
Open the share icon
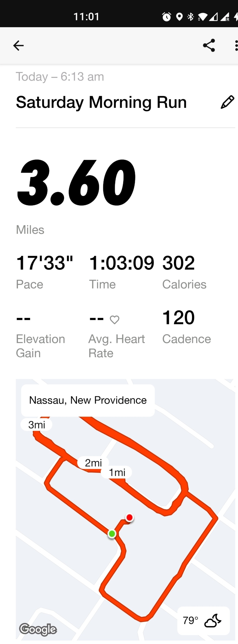click(x=209, y=46)
